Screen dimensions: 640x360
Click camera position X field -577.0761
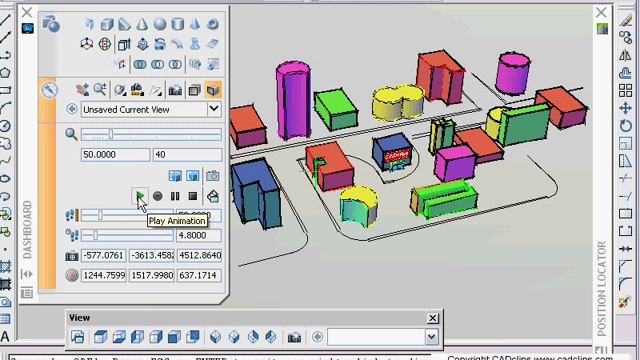pos(103,256)
